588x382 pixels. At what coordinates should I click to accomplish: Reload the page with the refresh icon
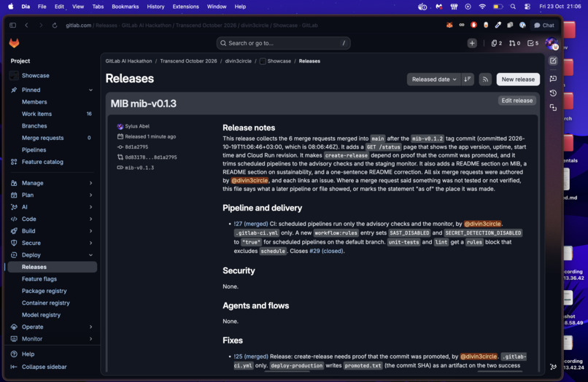point(55,25)
